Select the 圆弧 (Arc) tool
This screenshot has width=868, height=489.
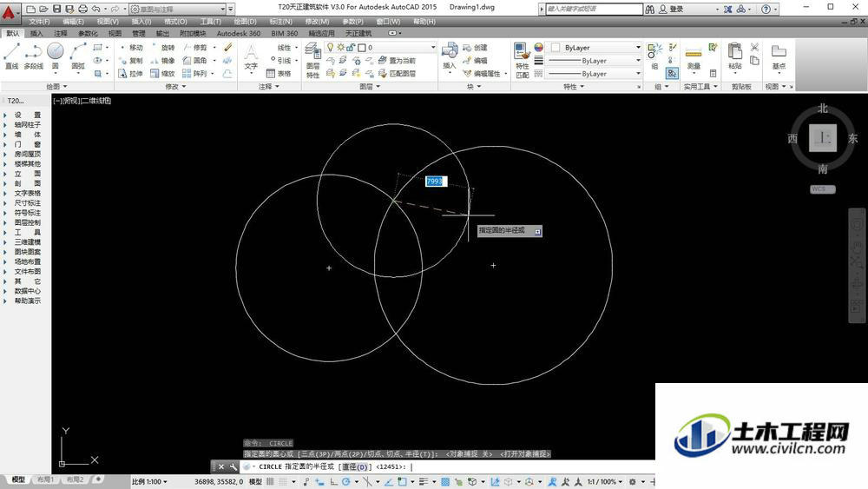click(x=78, y=56)
